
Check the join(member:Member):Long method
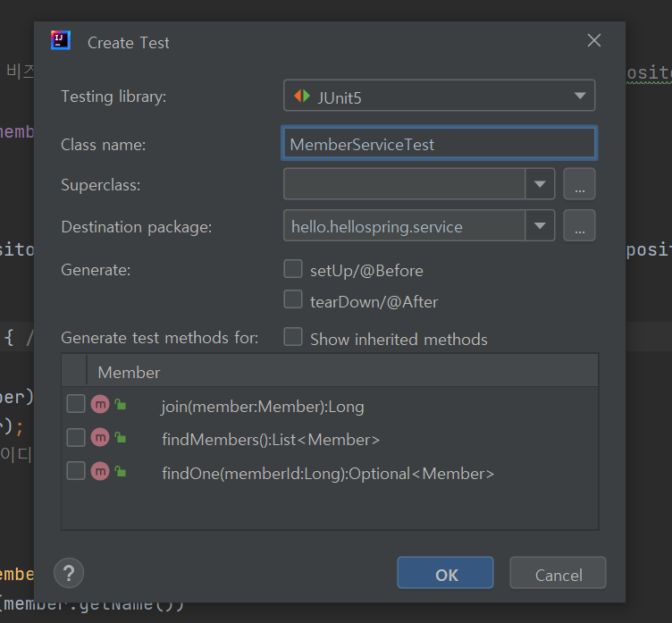(x=76, y=404)
